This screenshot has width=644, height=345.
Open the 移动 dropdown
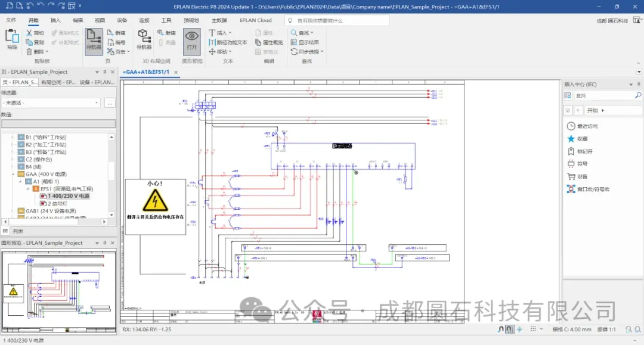pyautogui.click(x=221, y=52)
